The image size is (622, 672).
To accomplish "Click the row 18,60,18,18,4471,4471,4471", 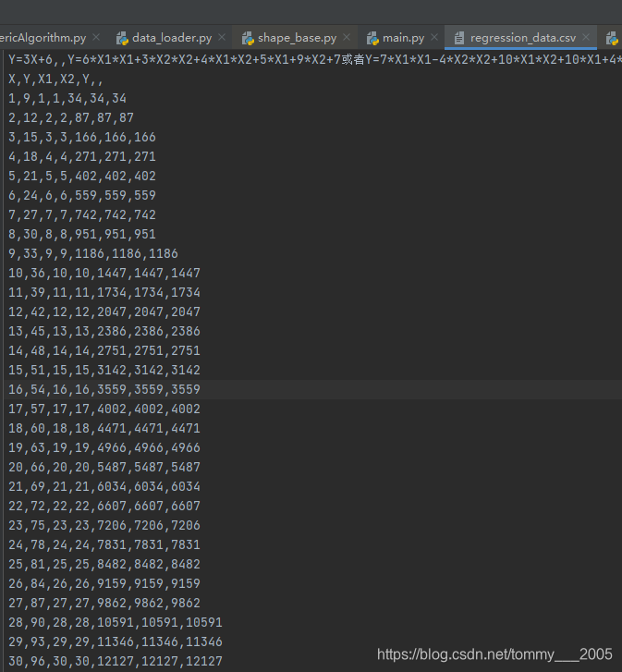I will (x=104, y=428).
